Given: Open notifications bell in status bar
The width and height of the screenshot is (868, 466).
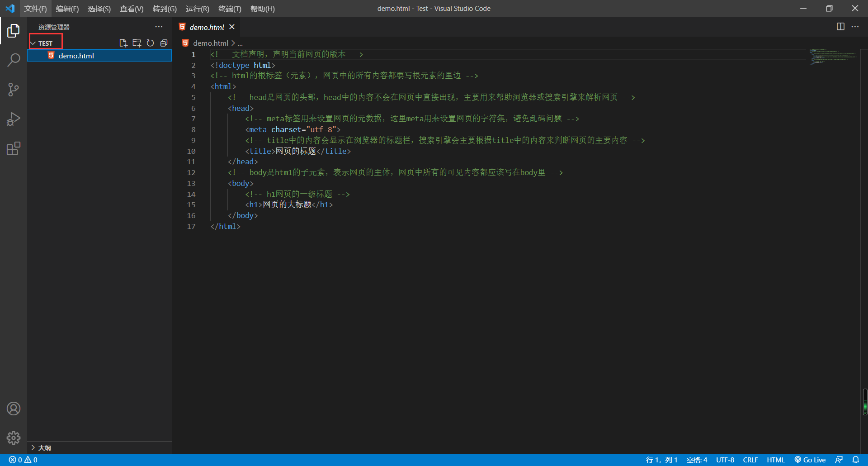Looking at the screenshot, I should point(856,460).
